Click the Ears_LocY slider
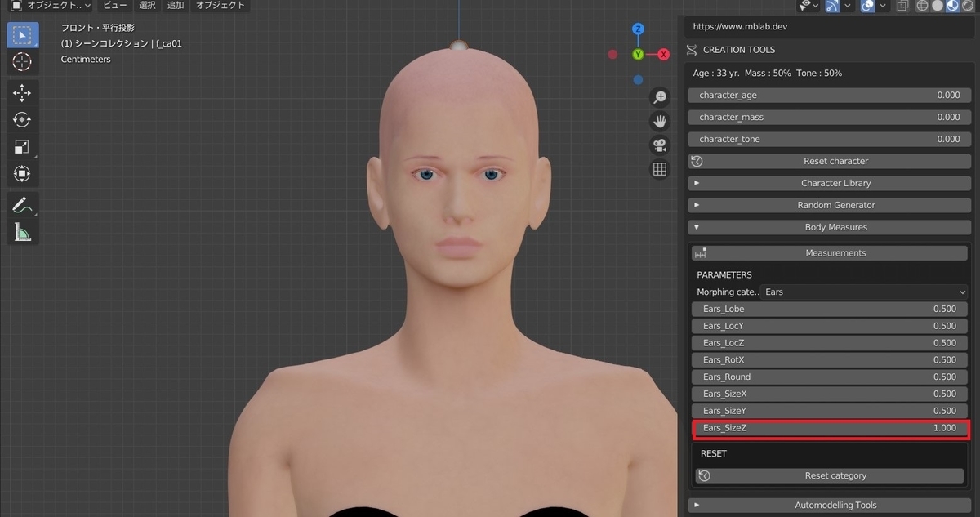The height and width of the screenshot is (517, 980). [x=830, y=326]
